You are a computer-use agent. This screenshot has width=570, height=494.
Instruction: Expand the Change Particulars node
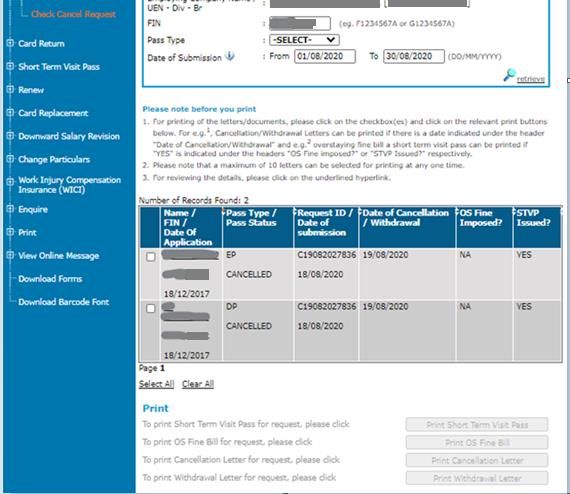click(10, 159)
